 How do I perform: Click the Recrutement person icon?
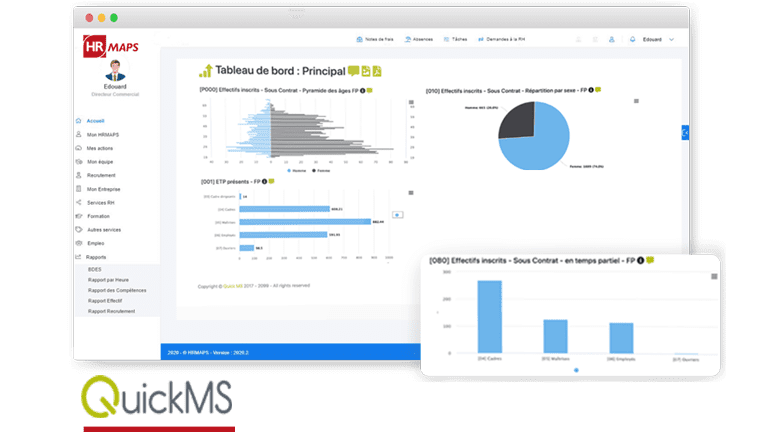point(78,175)
